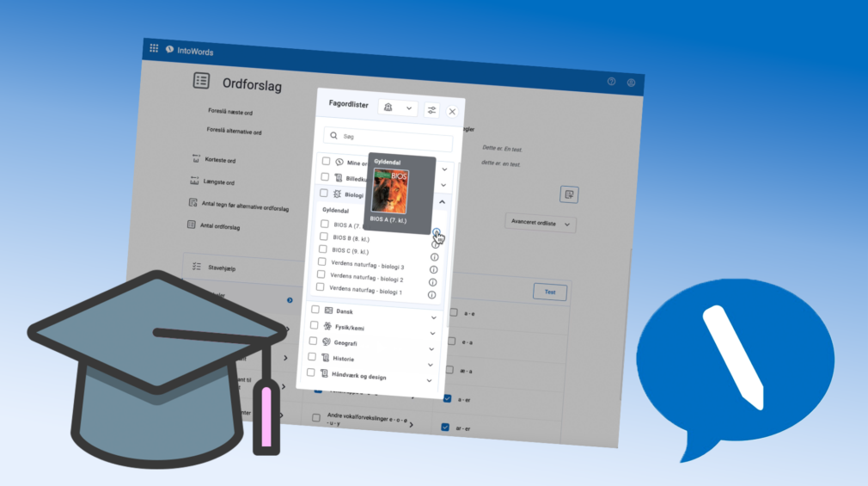Image resolution: width=868 pixels, height=486 pixels.
Task: Click the IntoWords logo icon
Action: tap(169, 50)
